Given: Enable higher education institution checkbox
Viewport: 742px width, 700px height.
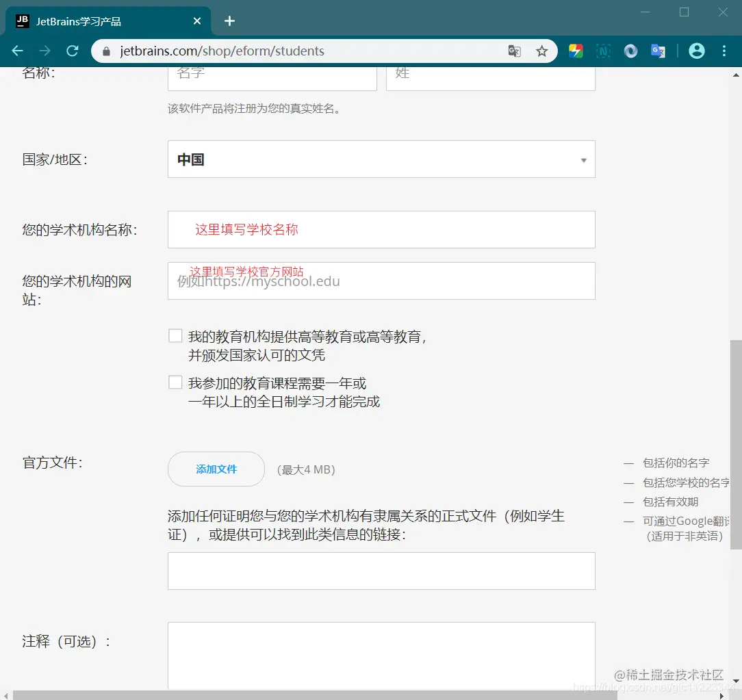Looking at the screenshot, I should pos(175,335).
